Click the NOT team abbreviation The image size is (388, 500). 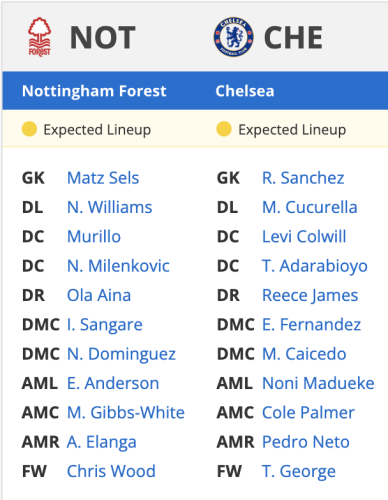click(103, 38)
